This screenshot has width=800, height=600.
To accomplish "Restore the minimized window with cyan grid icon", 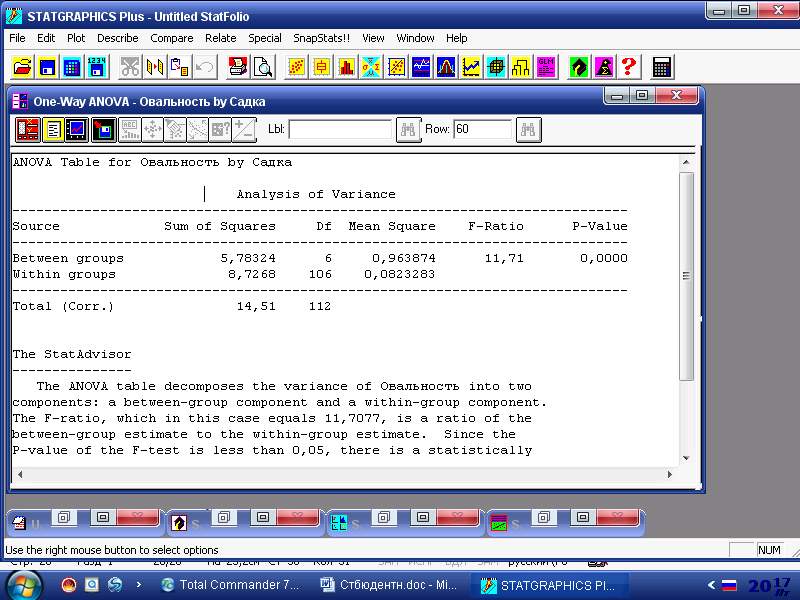I will point(383,518).
